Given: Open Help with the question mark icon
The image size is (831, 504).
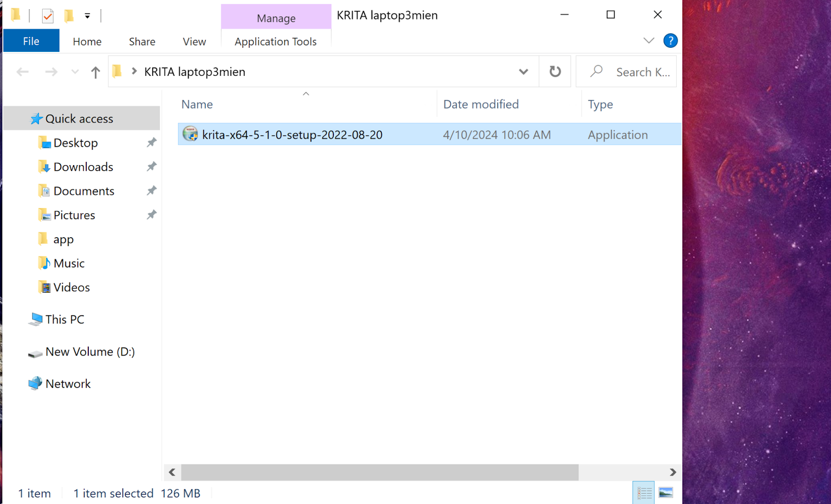Looking at the screenshot, I should click(671, 40).
